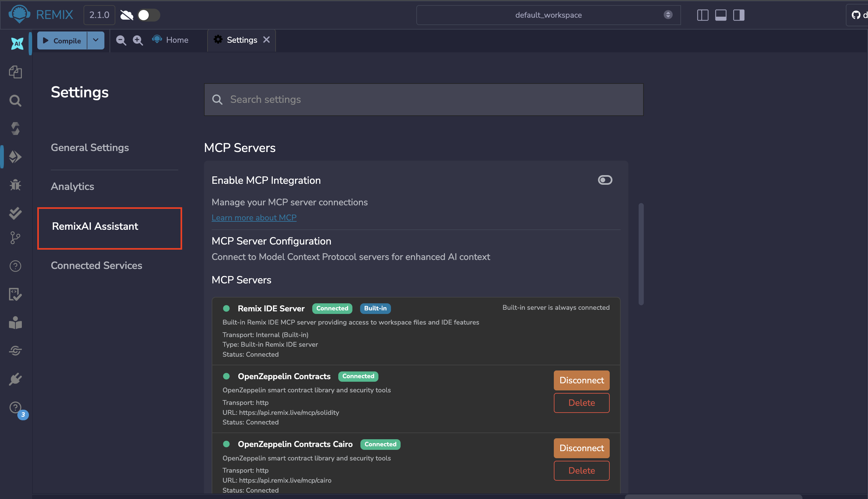Image resolution: width=868 pixels, height=499 pixels.
Task: Zoom out with the magnifier minus icon
Action: pos(121,40)
